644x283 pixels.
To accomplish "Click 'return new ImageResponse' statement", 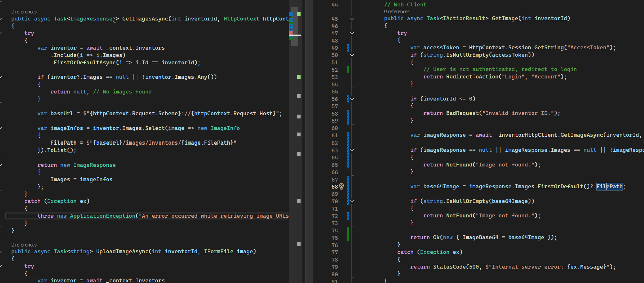I will (76, 165).
